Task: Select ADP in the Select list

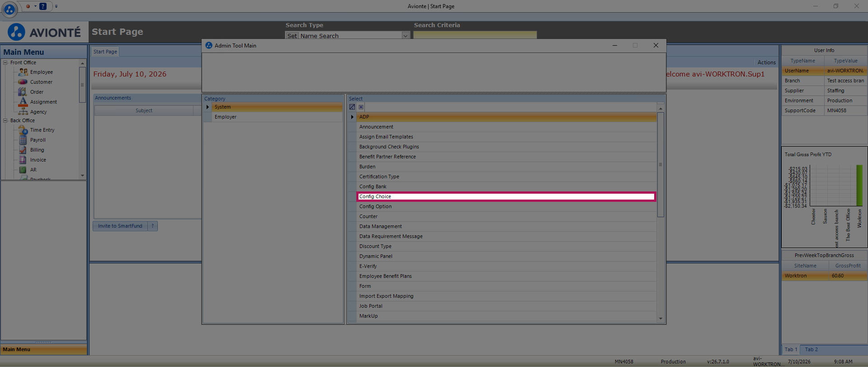Action: tap(506, 117)
